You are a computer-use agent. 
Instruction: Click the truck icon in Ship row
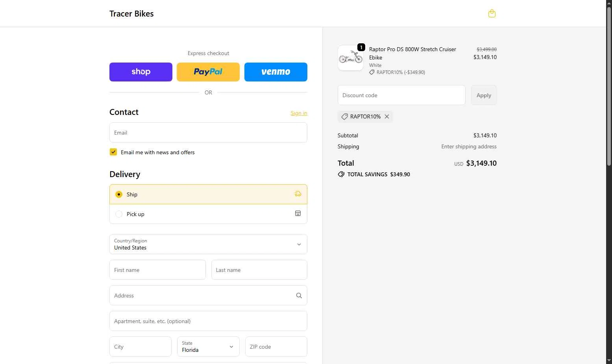point(298,194)
